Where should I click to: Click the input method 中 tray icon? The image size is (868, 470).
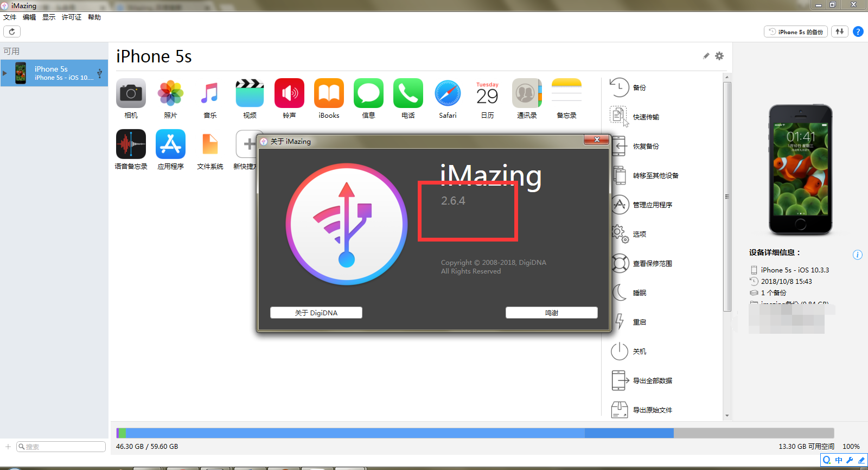(x=839, y=460)
